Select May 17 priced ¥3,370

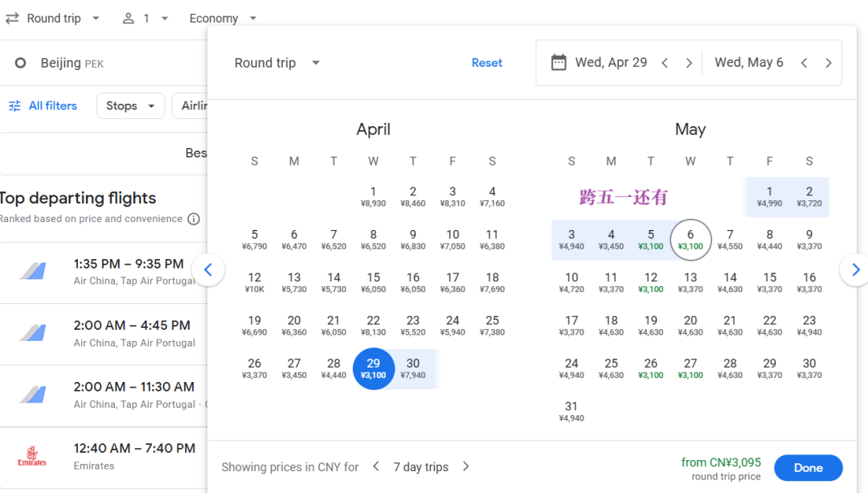[x=571, y=325]
